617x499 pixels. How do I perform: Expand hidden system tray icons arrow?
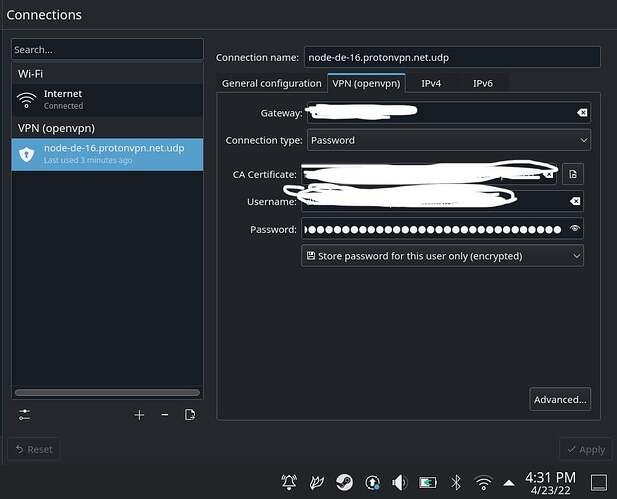coord(509,482)
